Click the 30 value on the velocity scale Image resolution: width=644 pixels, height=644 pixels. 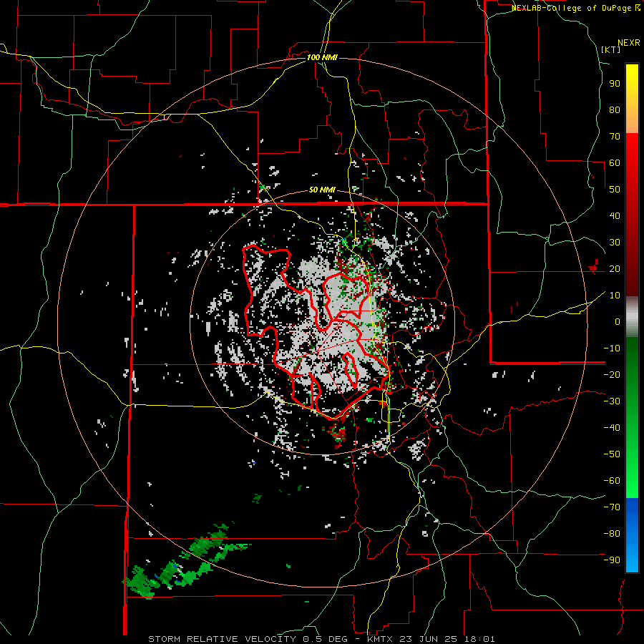point(615,243)
